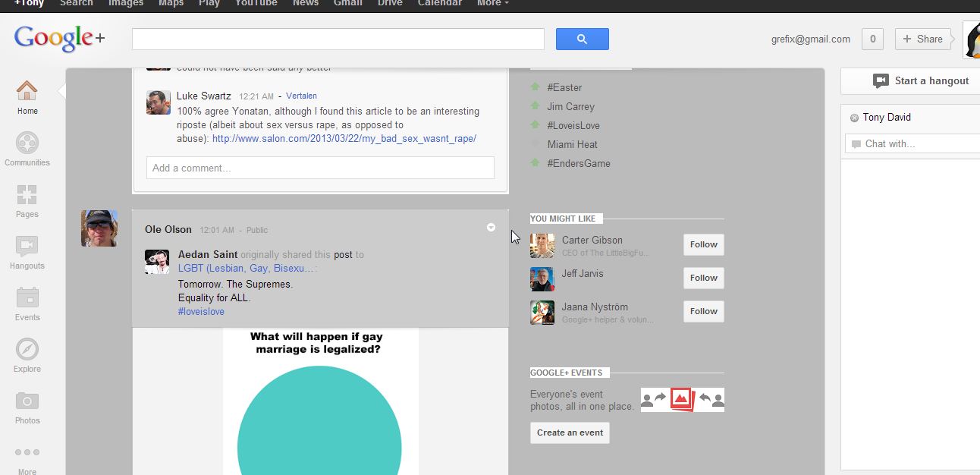Start a hangout
The height and width of the screenshot is (475, 980).
pyautogui.click(x=921, y=80)
